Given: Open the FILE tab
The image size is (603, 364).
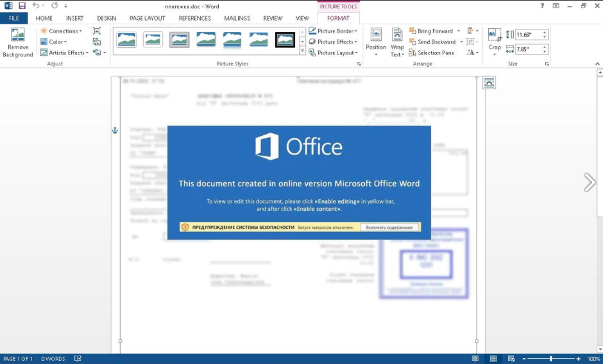Looking at the screenshot, I should (14, 18).
